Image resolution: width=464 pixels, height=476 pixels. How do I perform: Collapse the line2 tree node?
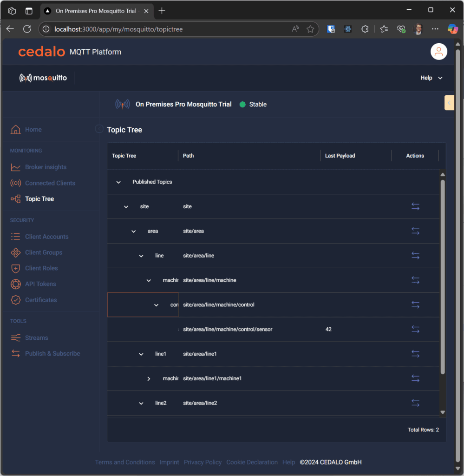(141, 403)
